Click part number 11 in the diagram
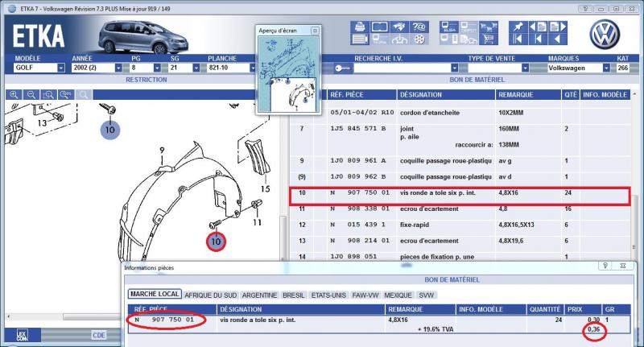Screen dimensions: 644x347 click(x=257, y=222)
